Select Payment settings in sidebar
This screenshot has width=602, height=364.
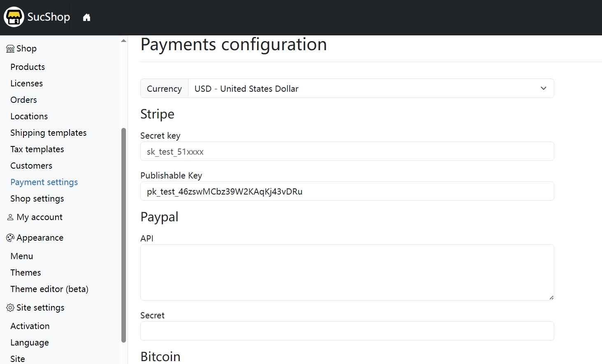point(44,182)
